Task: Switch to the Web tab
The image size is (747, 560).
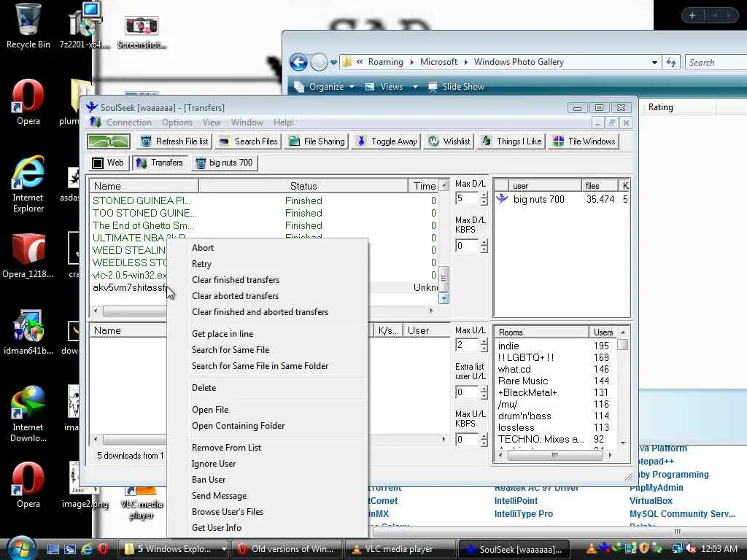Action: click(x=108, y=163)
